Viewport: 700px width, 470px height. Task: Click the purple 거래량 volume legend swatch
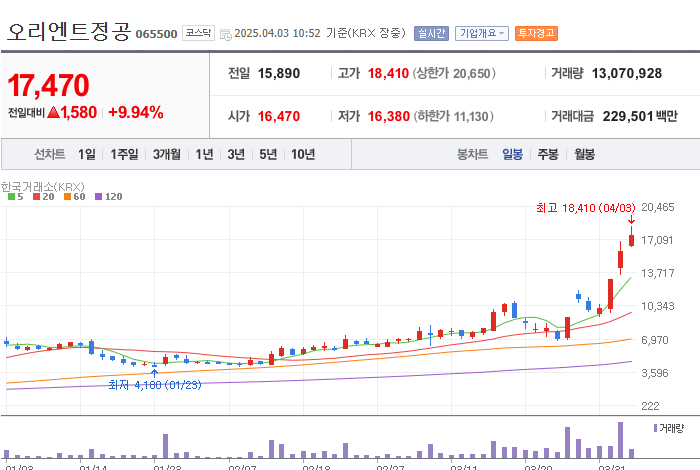(x=655, y=428)
